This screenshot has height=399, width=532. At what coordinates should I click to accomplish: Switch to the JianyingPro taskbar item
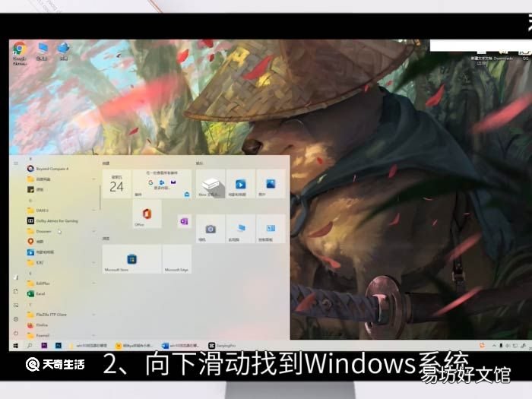pyautogui.click(x=222, y=346)
